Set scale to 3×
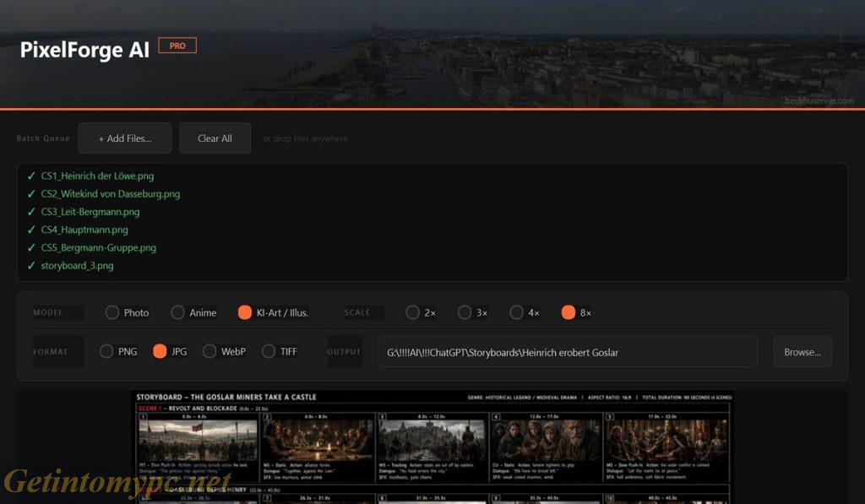 [x=465, y=312]
